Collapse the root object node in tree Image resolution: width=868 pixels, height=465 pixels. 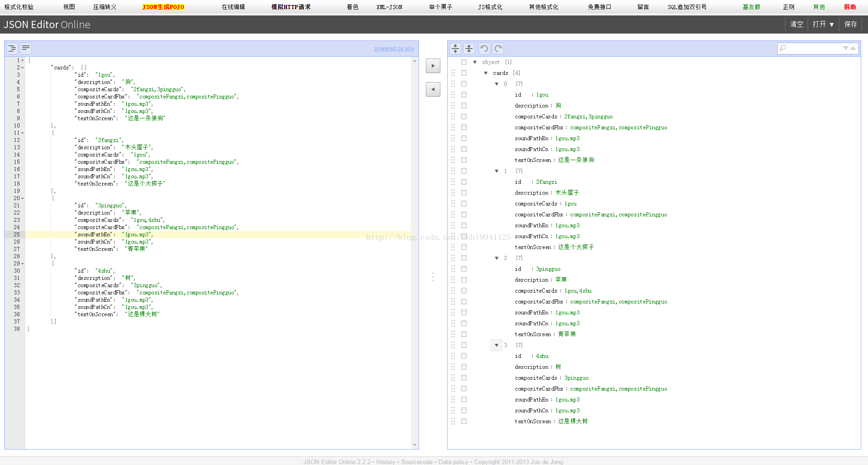475,62
